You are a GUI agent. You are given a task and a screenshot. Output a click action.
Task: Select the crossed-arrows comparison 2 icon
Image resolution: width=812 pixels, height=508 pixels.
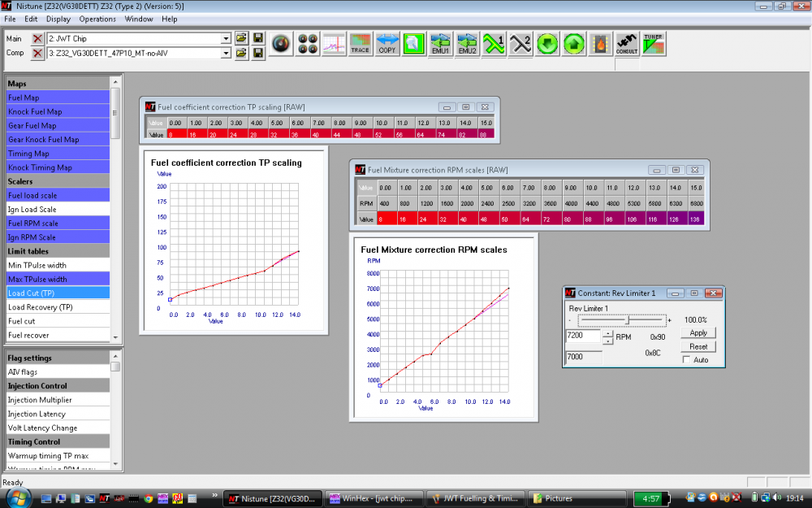(x=520, y=44)
